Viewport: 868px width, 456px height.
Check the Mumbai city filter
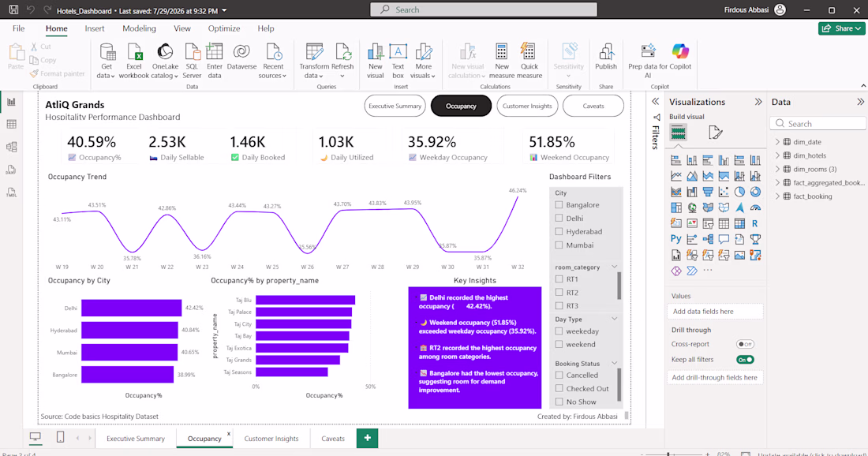(559, 245)
